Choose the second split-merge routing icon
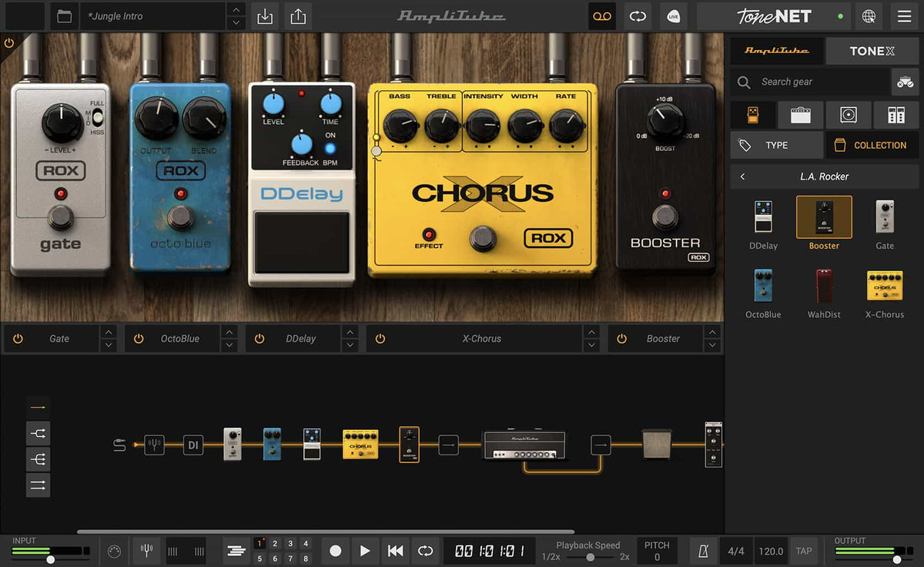This screenshot has height=567, width=924. coord(38,459)
